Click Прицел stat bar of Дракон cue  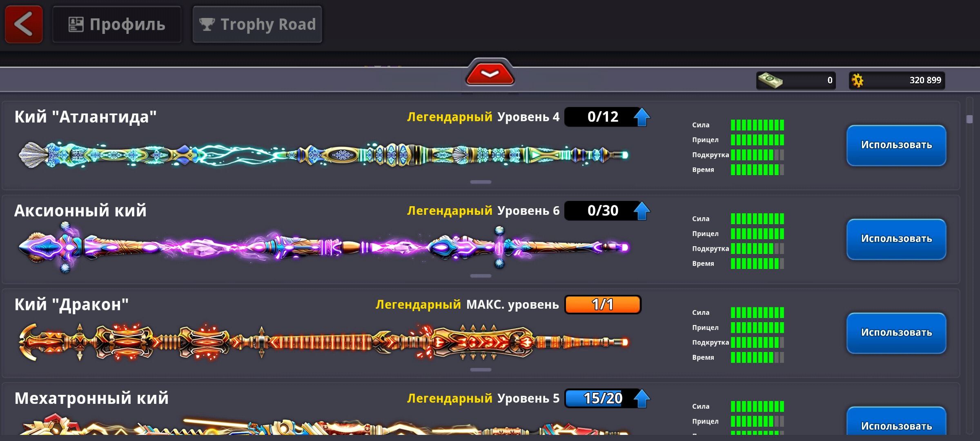(757, 327)
